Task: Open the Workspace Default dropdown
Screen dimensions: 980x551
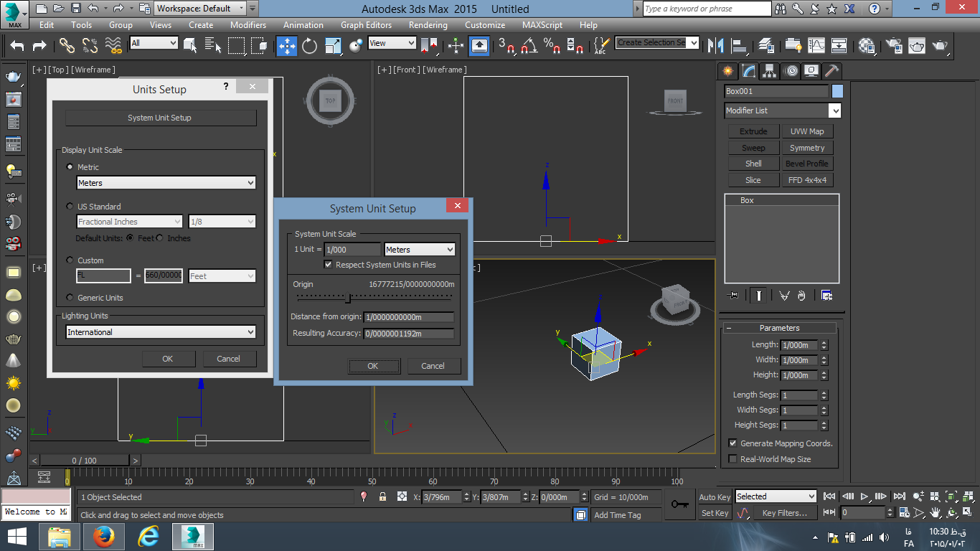Action: (x=200, y=9)
